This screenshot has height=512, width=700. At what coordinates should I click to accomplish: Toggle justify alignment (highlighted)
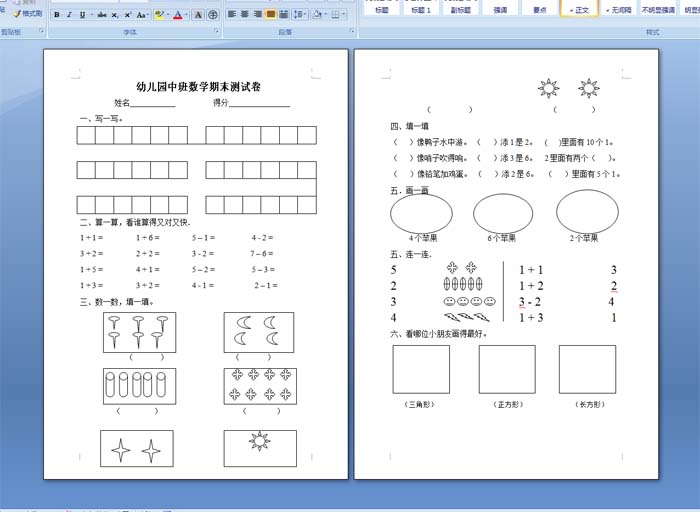[271, 14]
